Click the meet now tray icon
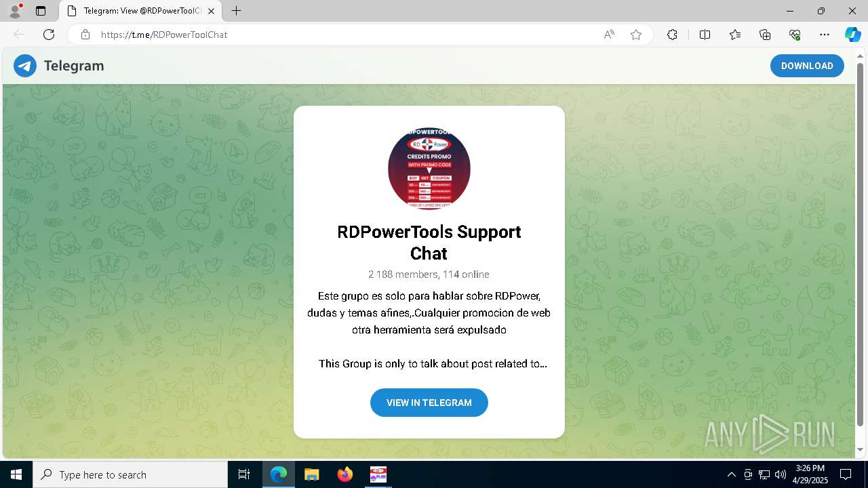The height and width of the screenshot is (488, 868). click(748, 474)
